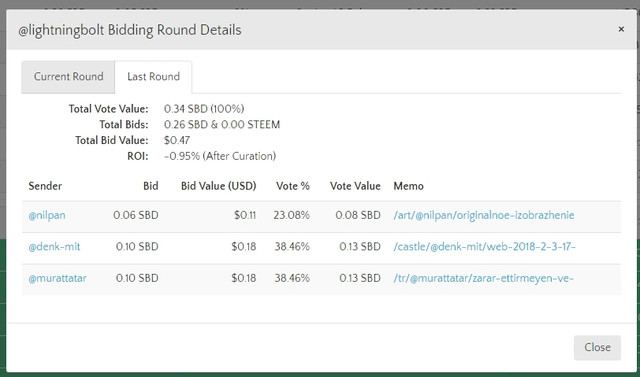Open the /art/@nilpan/originalnoe-izobrazhenie memo link
640x377 pixels.
484,215
